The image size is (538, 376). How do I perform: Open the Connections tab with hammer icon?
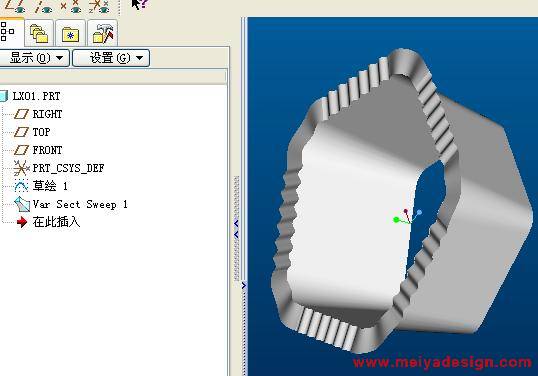[103, 34]
